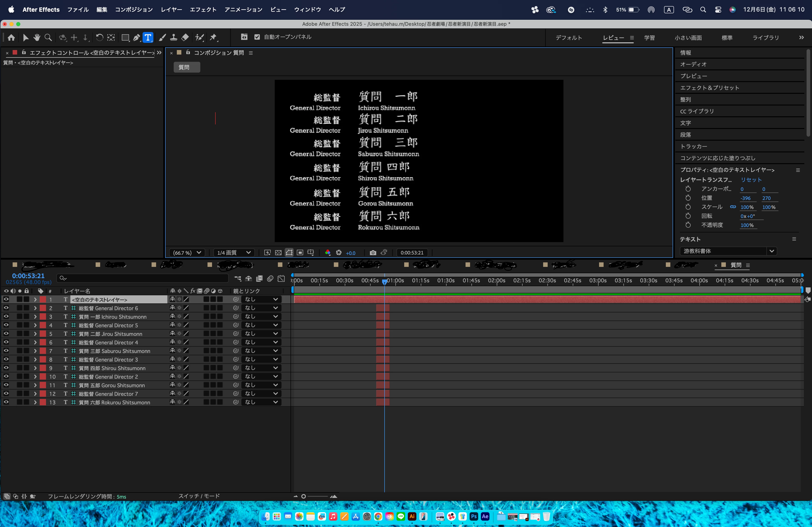This screenshot has height=527, width=812.
Task: Uncheck the 自動オープンパネル checkbox
Action: coord(257,37)
